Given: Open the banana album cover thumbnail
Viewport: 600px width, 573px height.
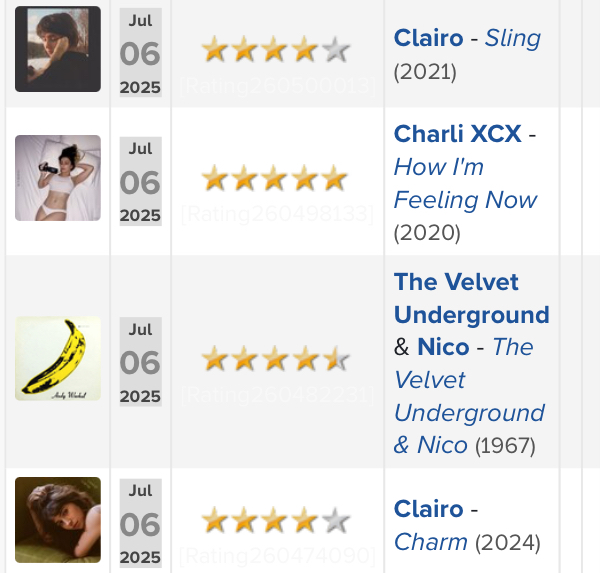Looking at the screenshot, I should (x=58, y=359).
